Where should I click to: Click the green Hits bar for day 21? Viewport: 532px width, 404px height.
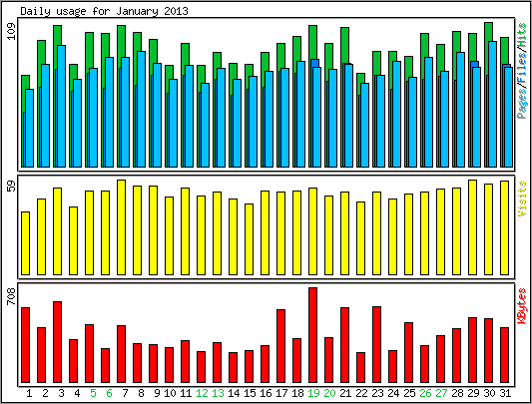tap(344, 45)
